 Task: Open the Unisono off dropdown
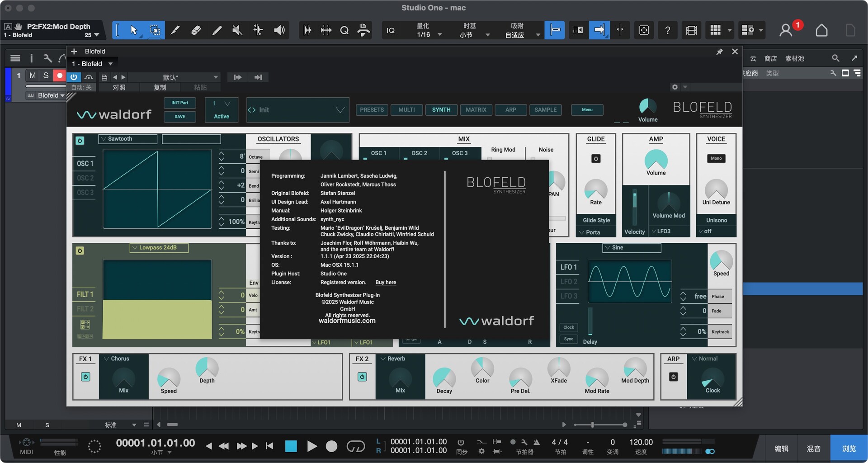717,231
